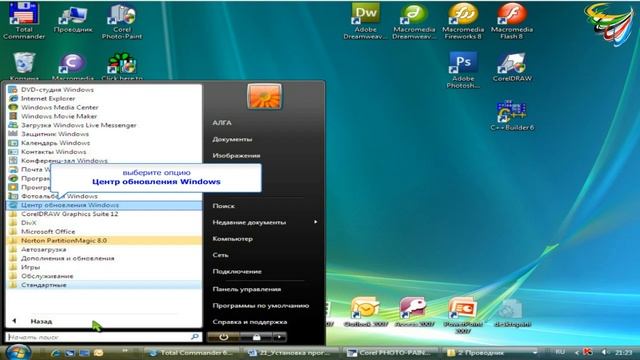Open Защитник Windows
The height and width of the screenshot is (360, 640).
[x=104, y=134]
